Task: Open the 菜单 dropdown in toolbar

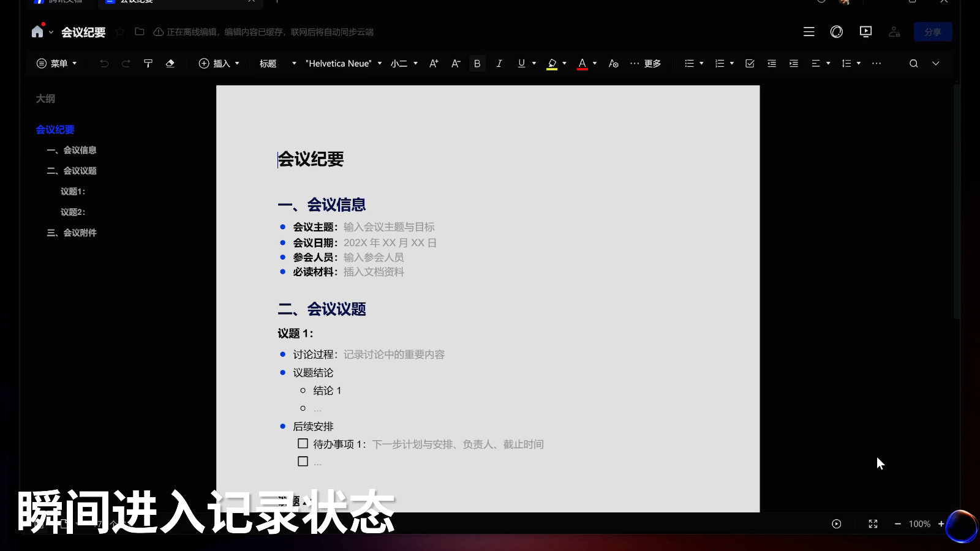Action: point(57,64)
